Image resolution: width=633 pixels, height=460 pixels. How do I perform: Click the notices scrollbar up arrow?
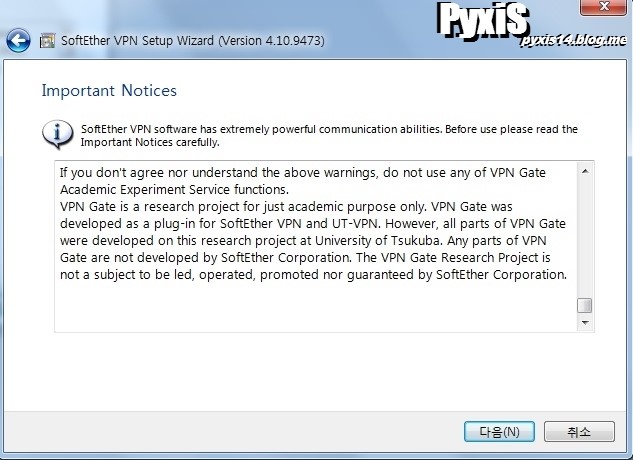(x=585, y=172)
